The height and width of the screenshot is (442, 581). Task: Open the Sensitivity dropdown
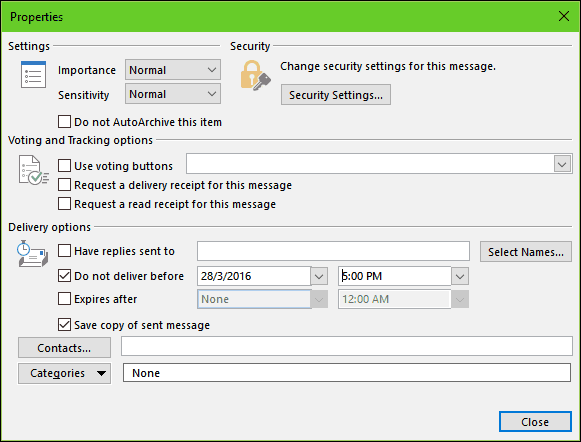pyautogui.click(x=173, y=94)
